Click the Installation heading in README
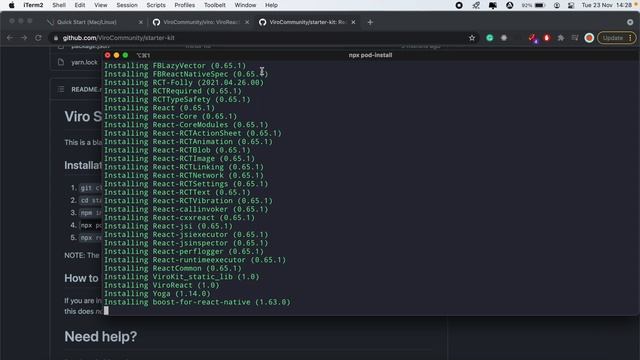Viewport: 640px width, 360px height. 83,165
